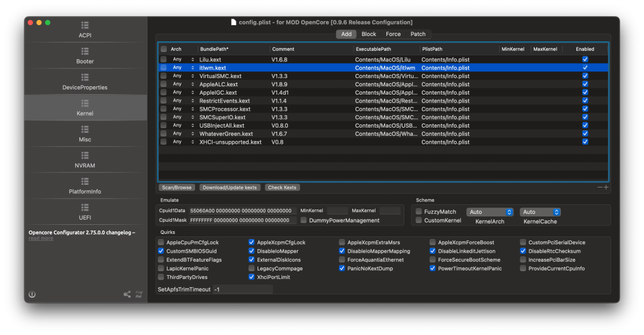The image size is (644, 335).
Task: Change Arch stepper for AppleALC.kext
Action: coord(193,84)
